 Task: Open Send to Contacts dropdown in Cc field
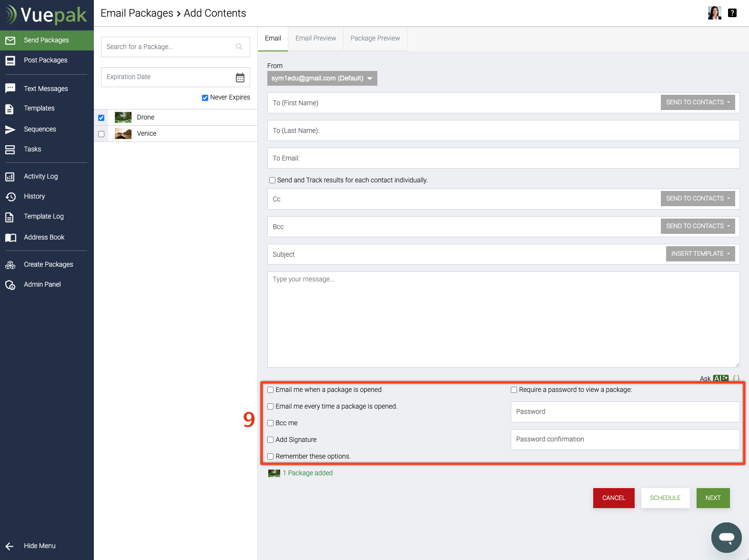(698, 199)
